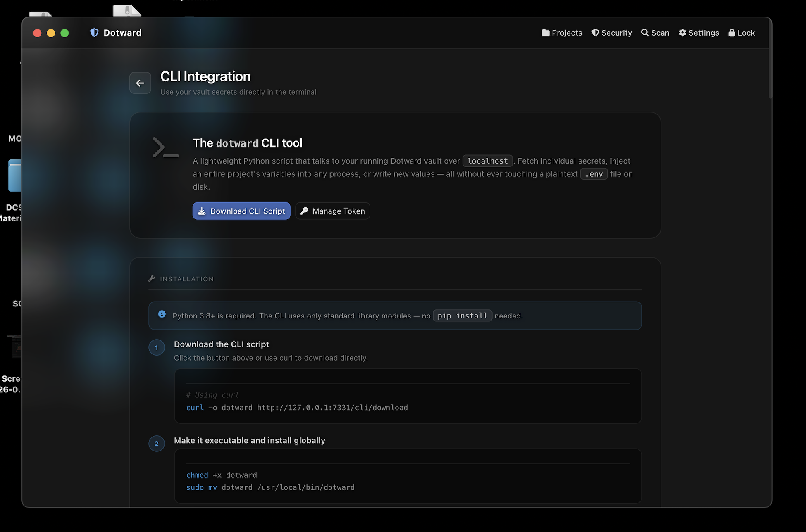Click "The dotward CLI tool" heading
Screen dimensions: 806x532
pyautogui.click(x=248, y=143)
